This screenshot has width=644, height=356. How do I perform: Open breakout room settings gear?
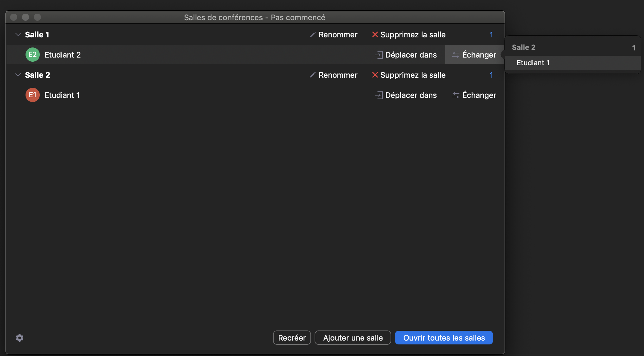coord(20,338)
